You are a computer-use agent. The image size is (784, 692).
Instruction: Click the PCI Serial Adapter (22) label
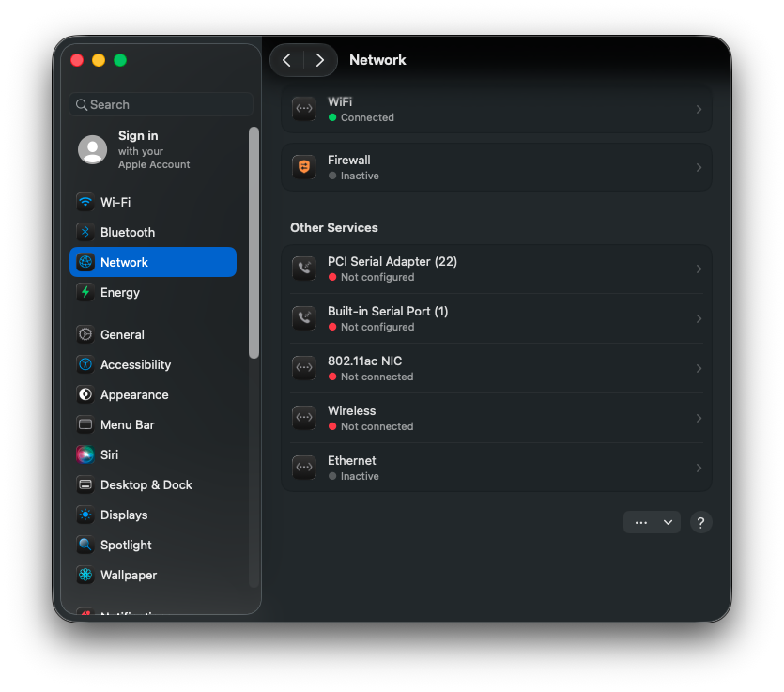click(392, 262)
